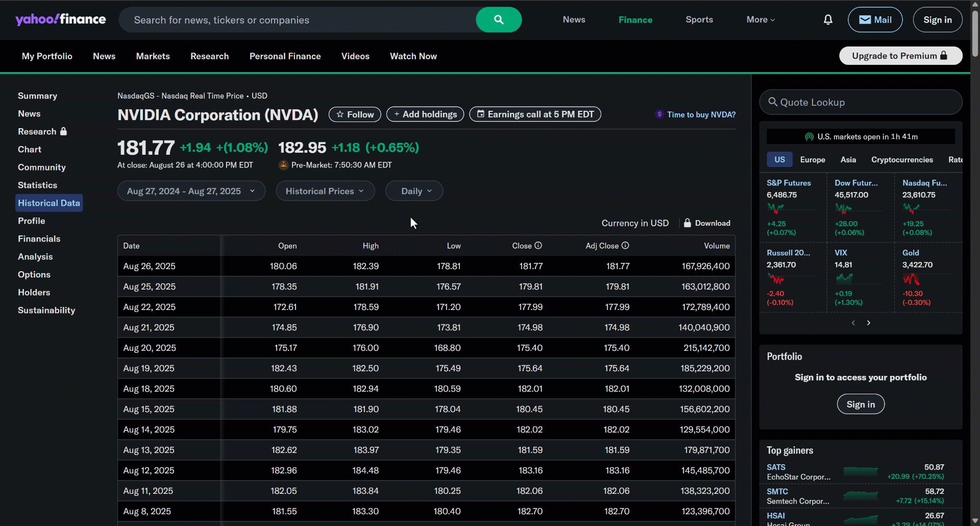
Task: Open Chart in the sidebar
Action: tap(30, 149)
